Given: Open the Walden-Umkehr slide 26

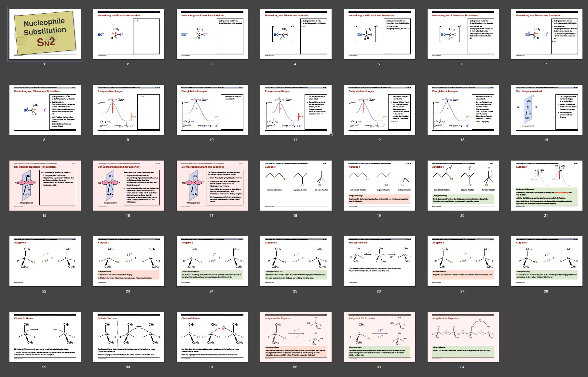Looking at the screenshot, I should [379, 261].
